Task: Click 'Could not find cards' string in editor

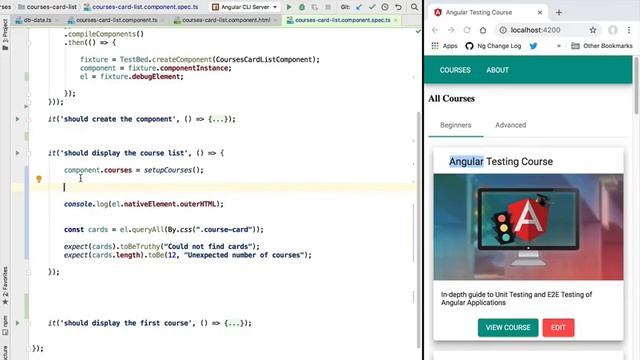Action: coord(208,247)
